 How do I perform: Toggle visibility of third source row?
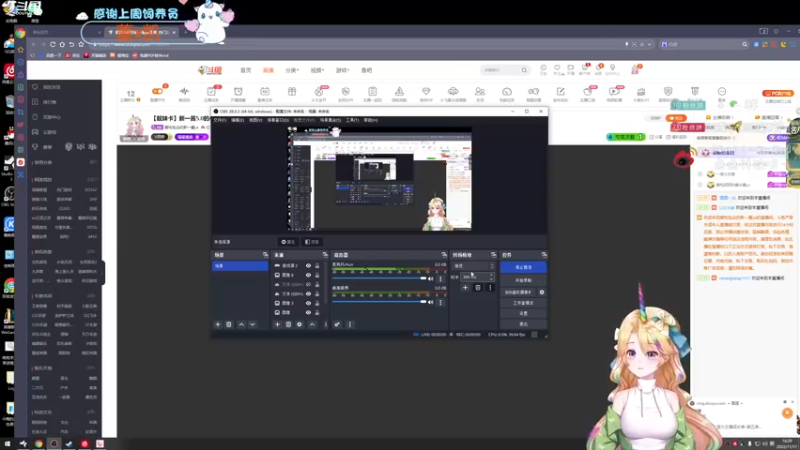(x=308, y=284)
